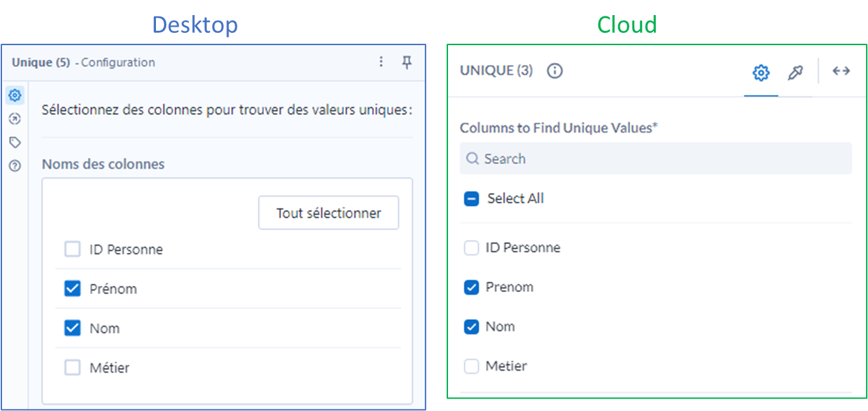Check the ID Personne checkbox in Desktop panel
The height and width of the screenshot is (411, 868).
tap(72, 249)
